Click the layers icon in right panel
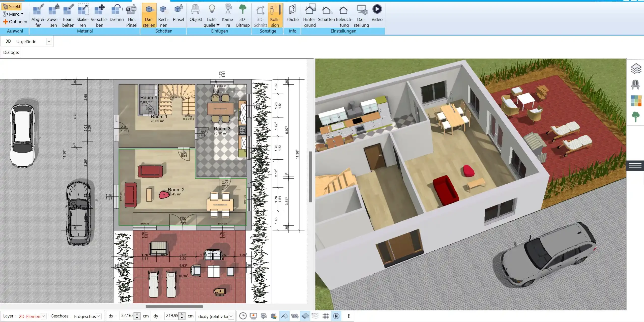644x322 pixels. click(636, 68)
